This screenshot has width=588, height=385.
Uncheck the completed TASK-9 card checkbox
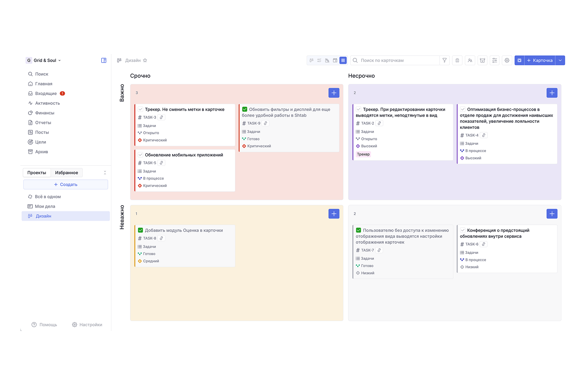[245, 110]
